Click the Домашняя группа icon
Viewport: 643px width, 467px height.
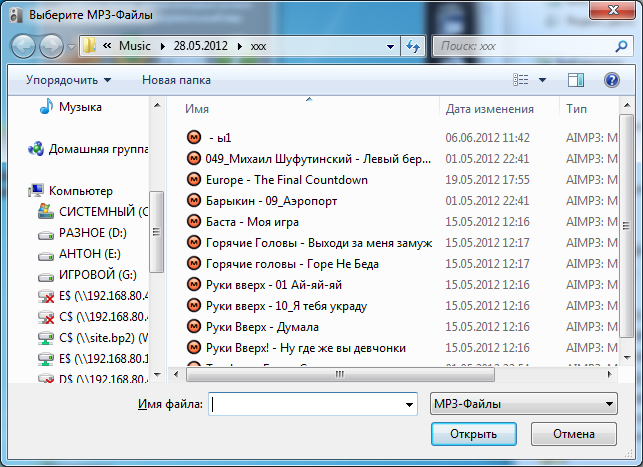pos(36,149)
